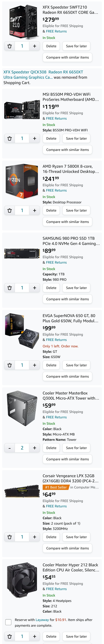Viewport: 104px width, 644px height.
Task: Click trash icon for AMD Ryzen 7 5800X
Action: coord(10,211)
